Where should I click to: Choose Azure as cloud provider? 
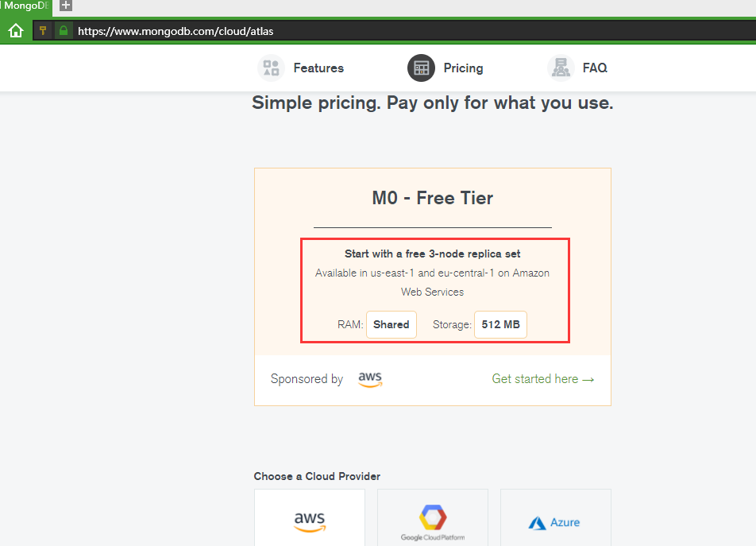(x=555, y=522)
